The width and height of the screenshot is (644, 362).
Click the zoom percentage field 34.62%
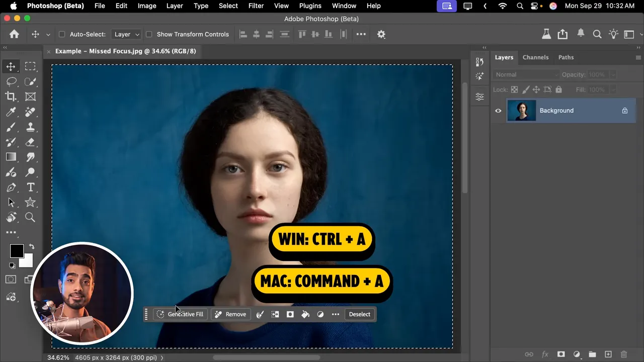coord(58,358)
